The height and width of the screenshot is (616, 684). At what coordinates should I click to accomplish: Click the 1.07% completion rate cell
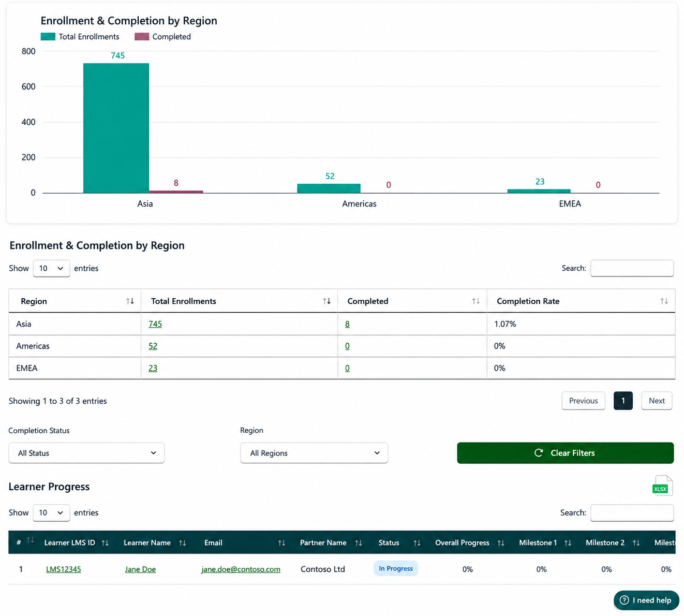tap(581, 324)
